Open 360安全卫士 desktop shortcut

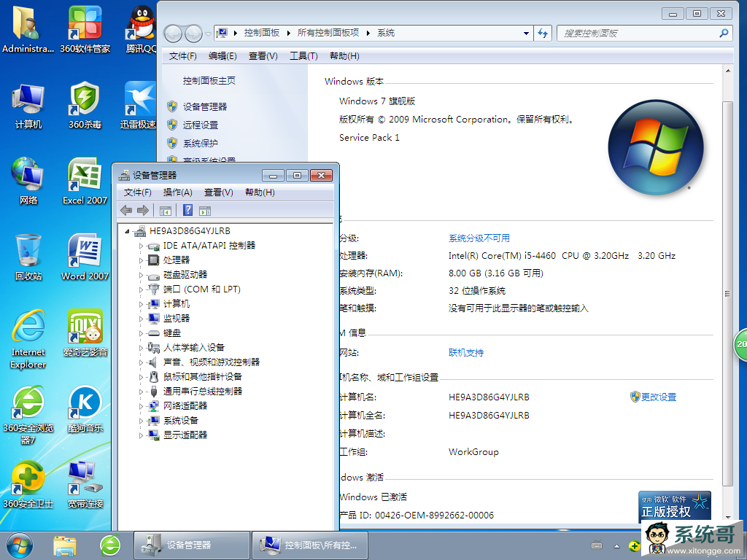point(28,485)
